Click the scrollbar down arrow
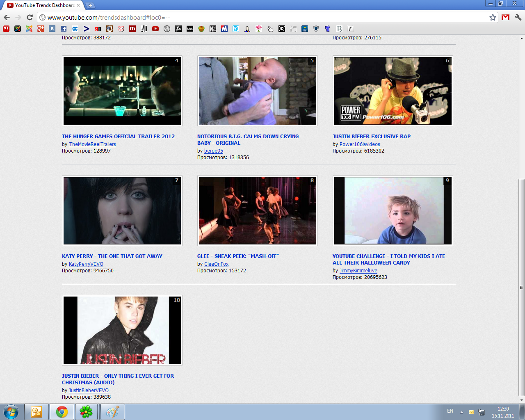Screen dimensions: 525x420 pyautogui.click(x=521, y=400)
